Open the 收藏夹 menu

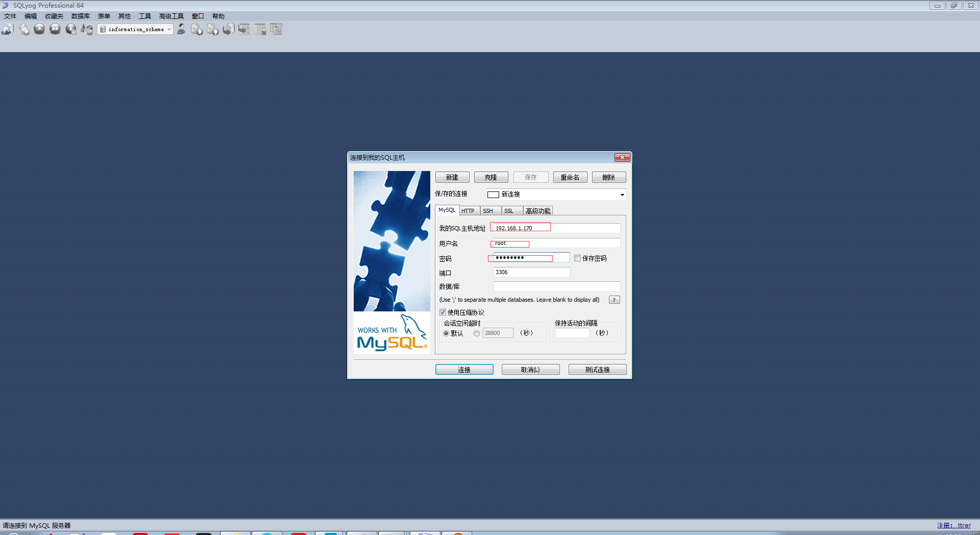54,16
